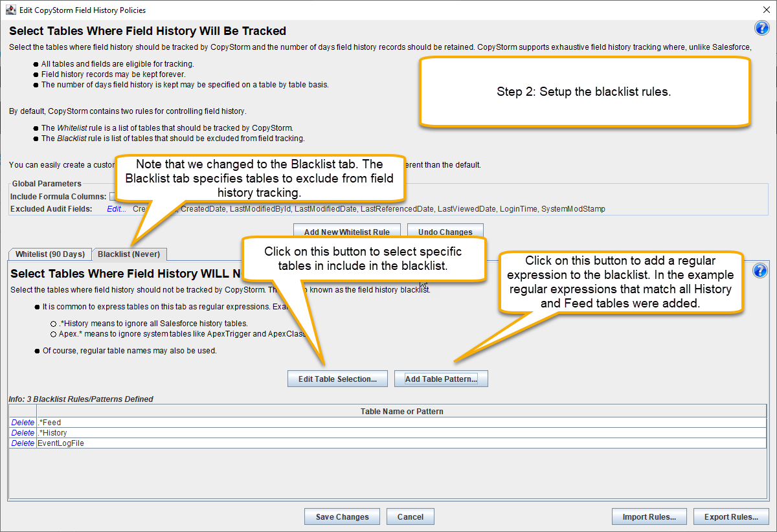Screen dimensions: 777x532
Task: Click the LastViewedDate excluded audit field
Action: [467, 209]
